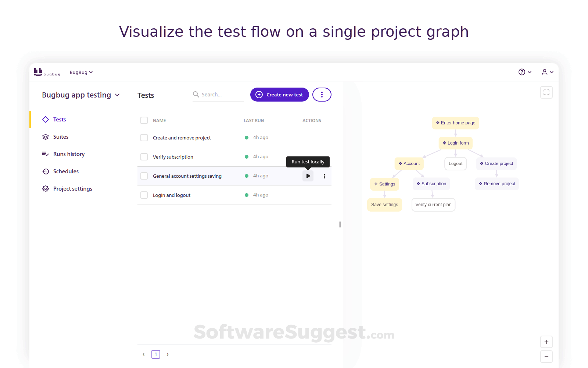This screenshot has width=588, height=368.
Task: Click the Create new test button
Action: (x=279, y=95)
